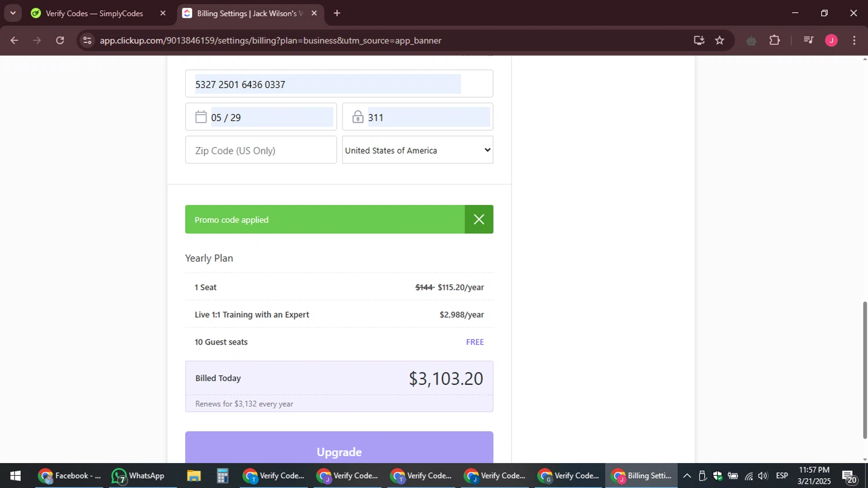The width and height of the screenshot is (868, 488).
Task: Switch the ESP input language
Action: coord(782,476)
